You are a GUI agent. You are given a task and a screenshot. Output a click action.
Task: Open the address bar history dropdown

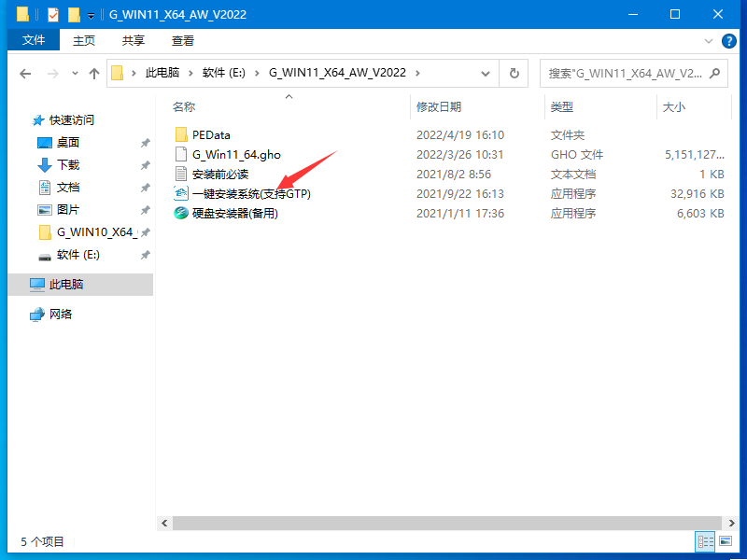coord(485,73)
